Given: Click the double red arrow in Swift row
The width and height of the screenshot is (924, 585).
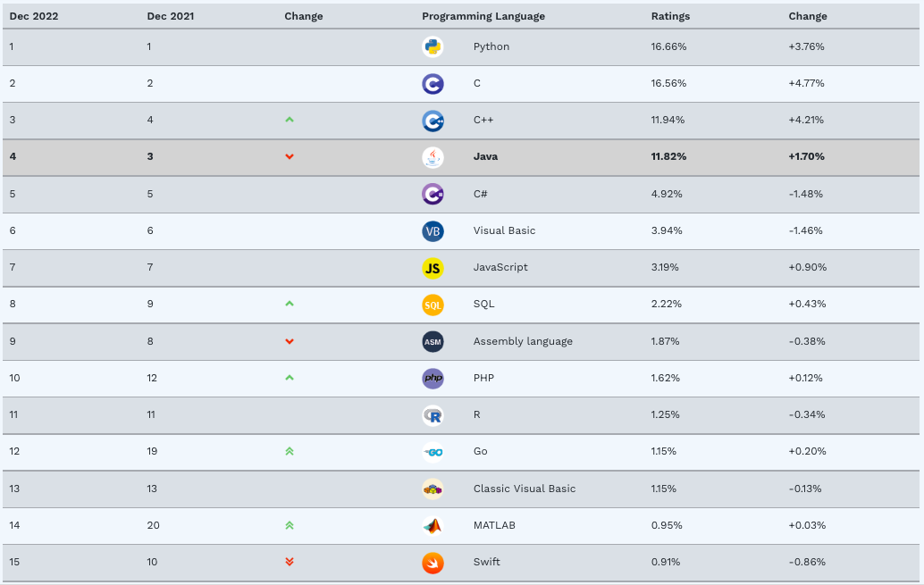Looking at the screenshot, I should click(x=290, y=562).
